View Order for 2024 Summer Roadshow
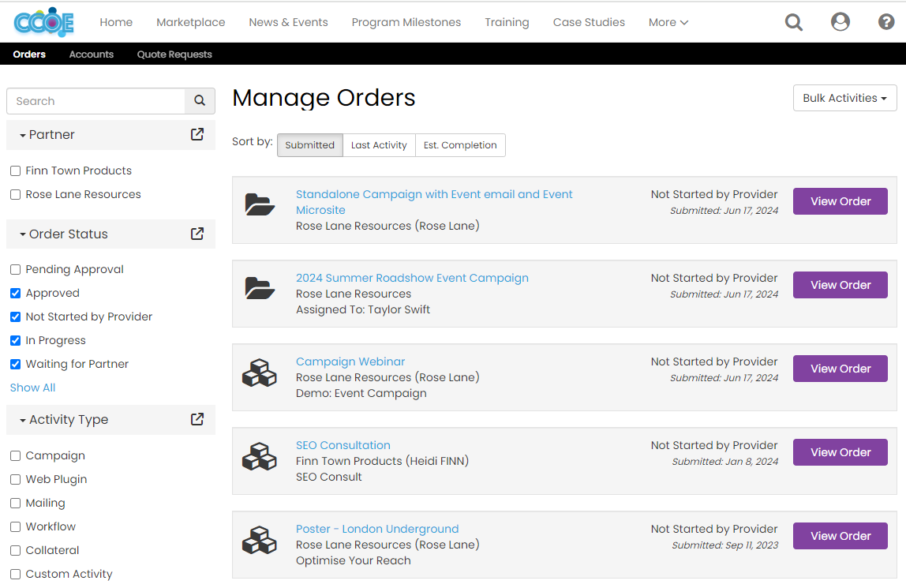The width and height of the screenshot is (906, 588). click(x=840, y=285)
